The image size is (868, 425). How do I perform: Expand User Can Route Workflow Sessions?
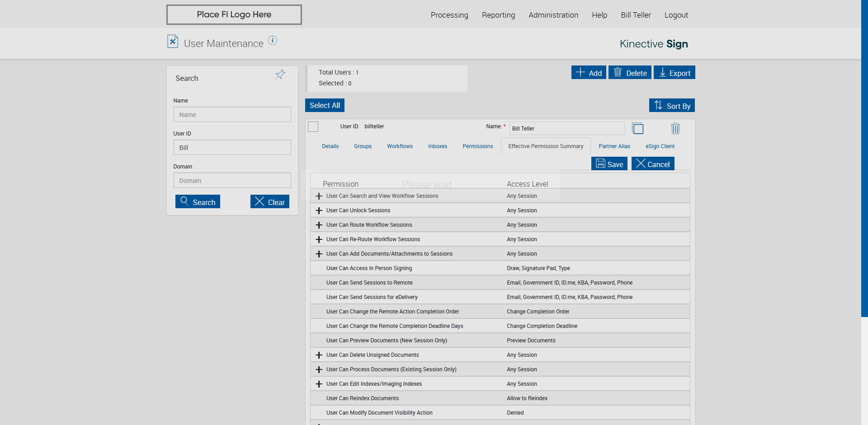tap(319, 225)
